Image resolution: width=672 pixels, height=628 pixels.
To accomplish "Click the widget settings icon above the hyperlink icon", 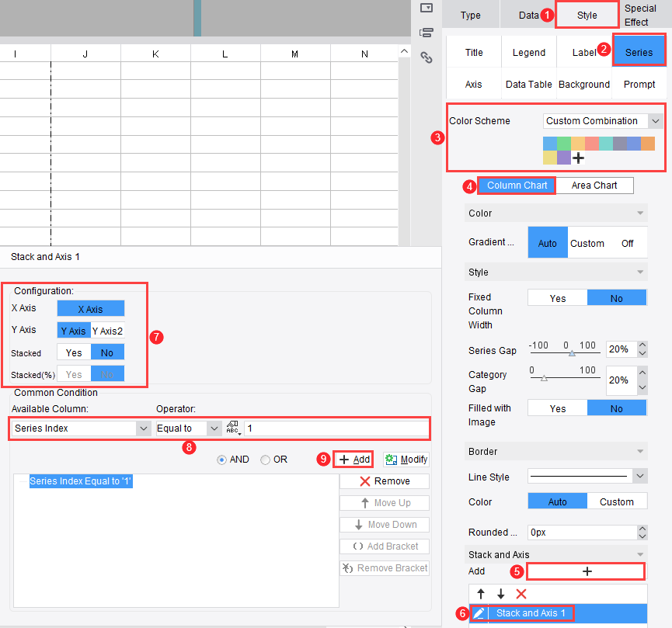I will pyautogui.click(x=426, y=33).
